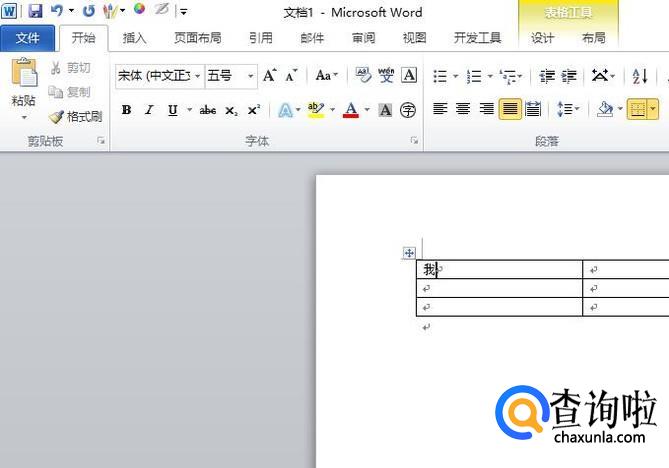
Task: Open the Borders dropdown arrow
Action: tap(653, 110)
